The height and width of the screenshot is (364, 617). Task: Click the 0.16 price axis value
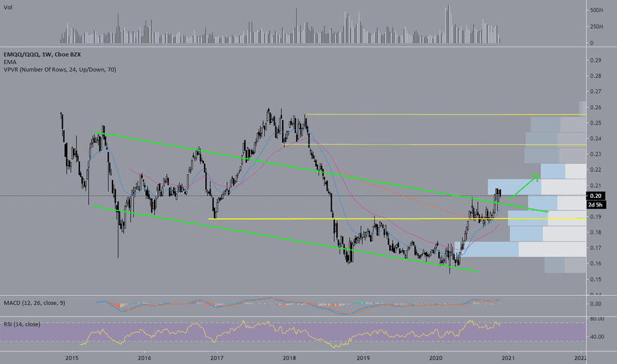pyautogui.click(x=596, y=263)
